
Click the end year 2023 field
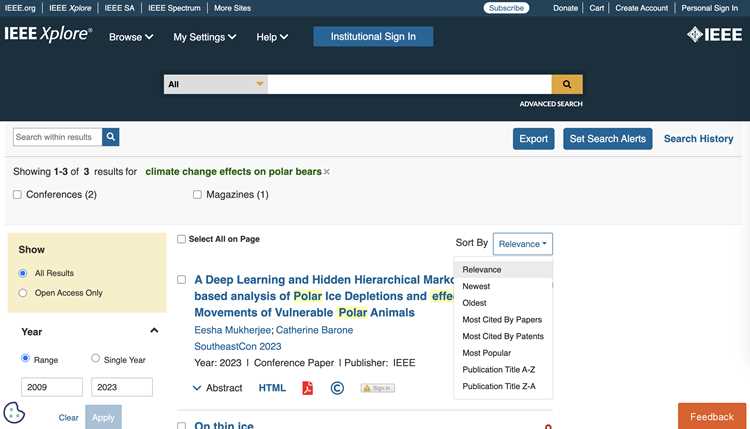tap(122, 387)
